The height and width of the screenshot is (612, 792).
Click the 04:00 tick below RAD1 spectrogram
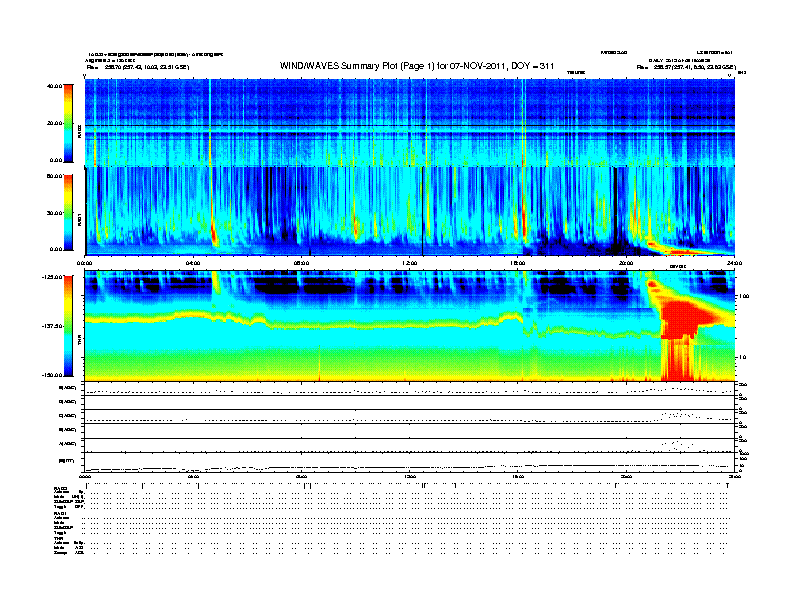point(193,263)
